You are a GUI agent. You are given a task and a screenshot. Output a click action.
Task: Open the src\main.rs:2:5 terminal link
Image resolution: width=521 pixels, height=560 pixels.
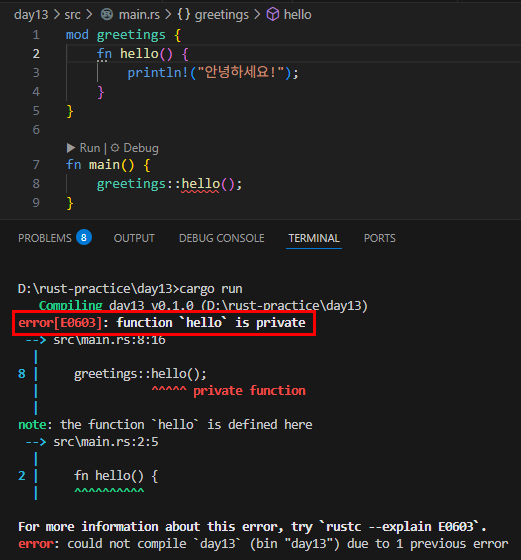coord(106,442)
